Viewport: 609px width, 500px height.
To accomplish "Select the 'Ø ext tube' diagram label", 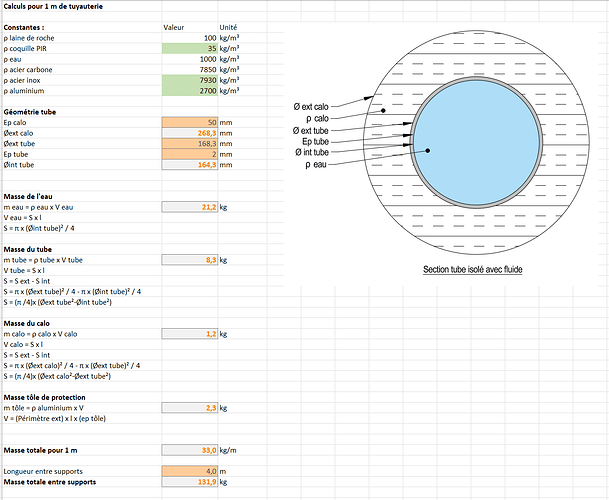I will click(x=311, y=131).
